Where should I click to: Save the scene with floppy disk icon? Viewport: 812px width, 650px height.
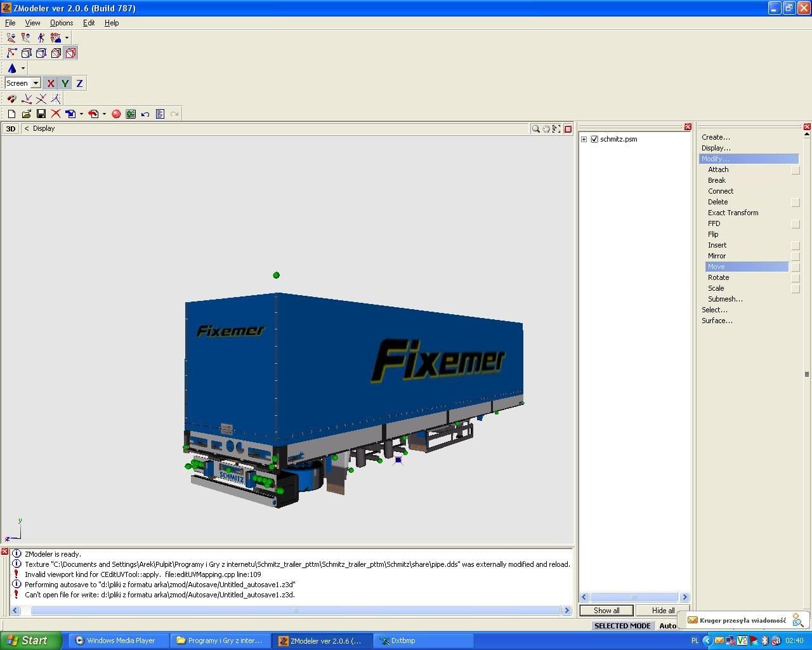click(x=41, y=114)
